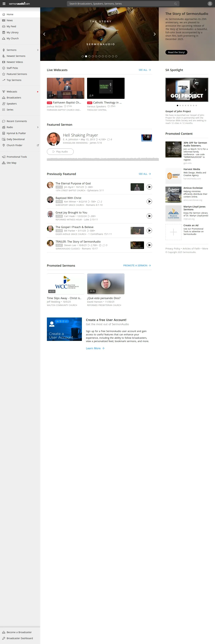215x644 pixels.
Task: Go to previous SA Spotlight slide
Action: (x=168, y=90)
